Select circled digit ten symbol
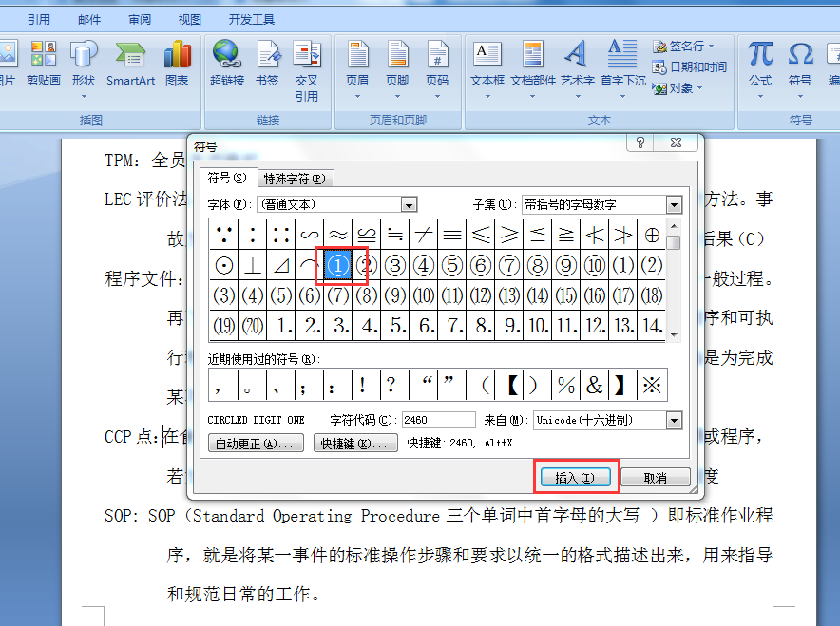The width and height of the screenshot is (840, 626). [594, 265]
